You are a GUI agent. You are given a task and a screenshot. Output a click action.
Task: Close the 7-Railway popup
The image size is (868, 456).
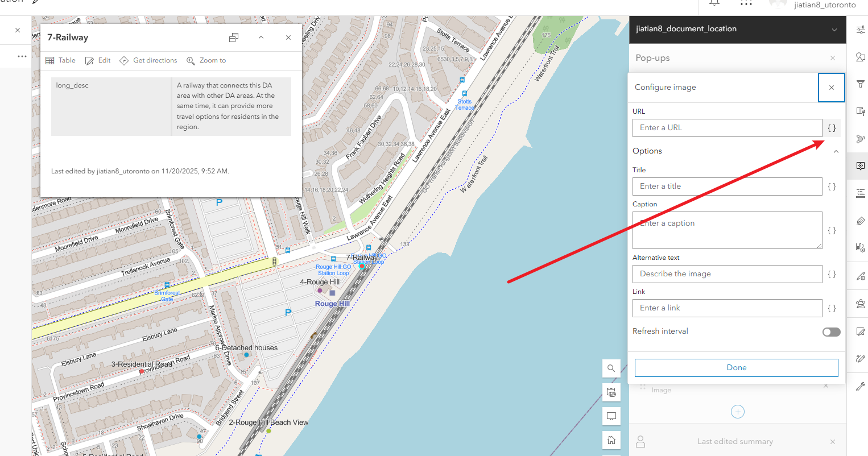point(288,38)
